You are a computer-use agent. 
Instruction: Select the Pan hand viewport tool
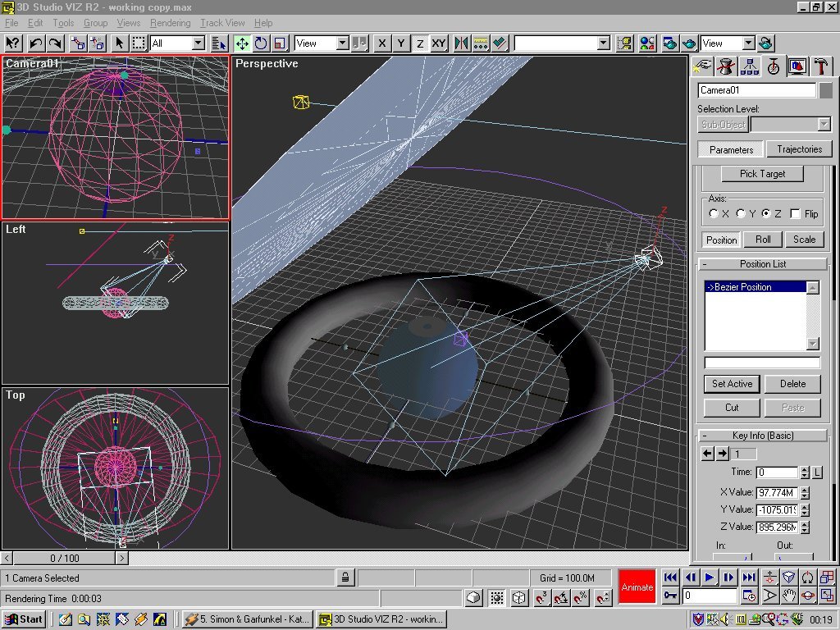[788, 596]
